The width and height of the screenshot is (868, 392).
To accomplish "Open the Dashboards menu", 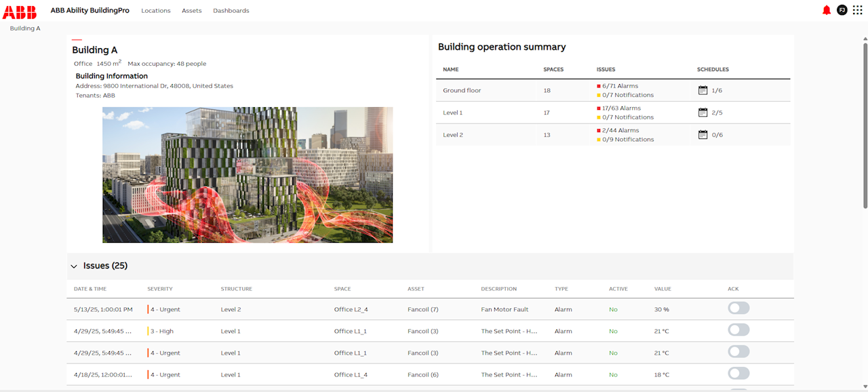I will coord(231,11).
